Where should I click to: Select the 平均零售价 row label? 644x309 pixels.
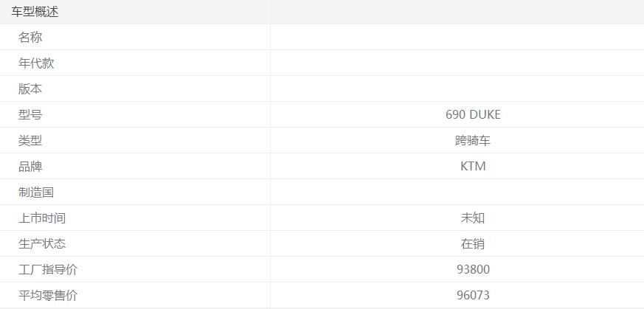(48, 296)
